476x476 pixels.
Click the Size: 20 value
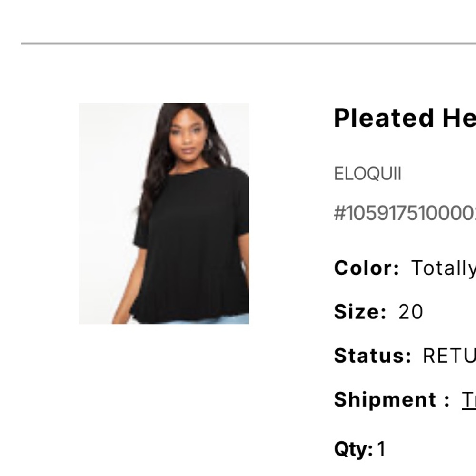tap(410, 312)
